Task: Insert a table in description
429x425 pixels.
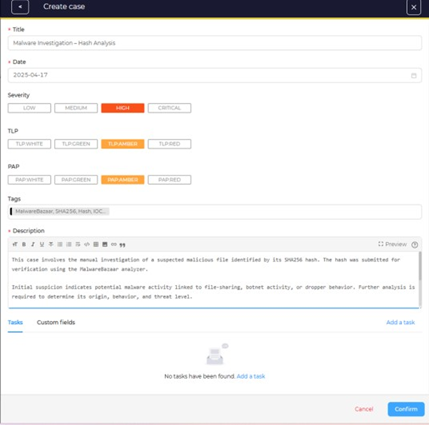Action: coord(96,244)
